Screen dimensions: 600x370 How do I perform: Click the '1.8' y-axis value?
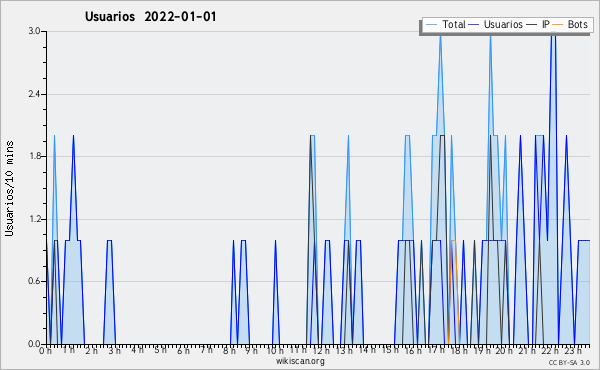point(34,156)
